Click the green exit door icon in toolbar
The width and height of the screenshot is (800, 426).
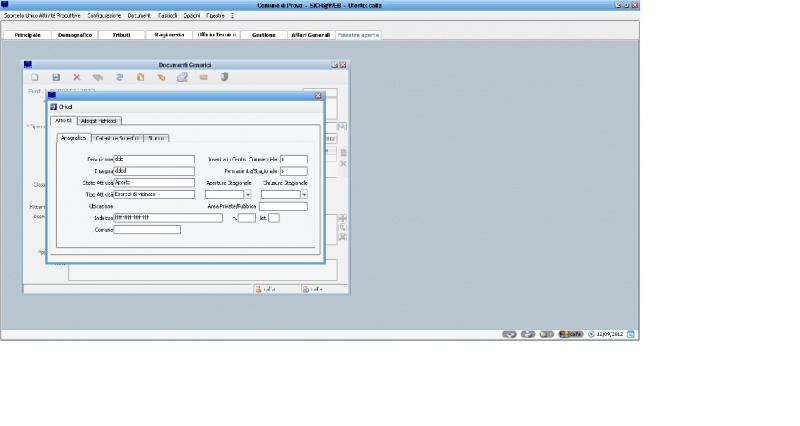[x=224, y=78]
